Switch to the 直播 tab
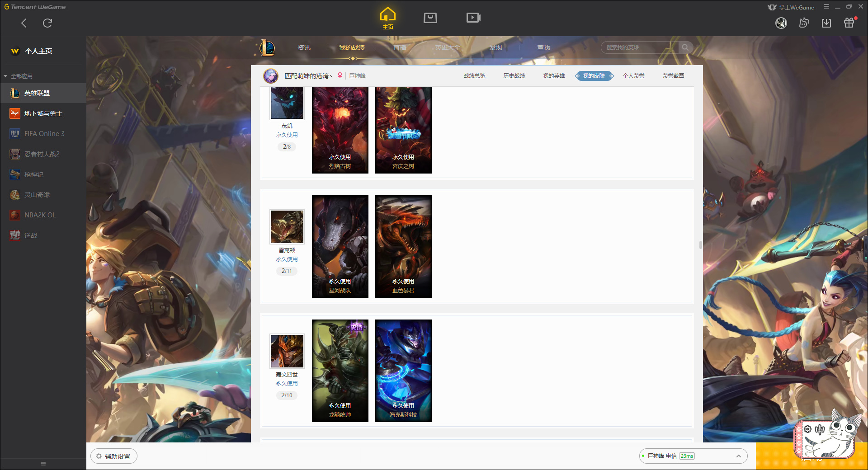The image size is (868, 470). click(x=400, y=47)
